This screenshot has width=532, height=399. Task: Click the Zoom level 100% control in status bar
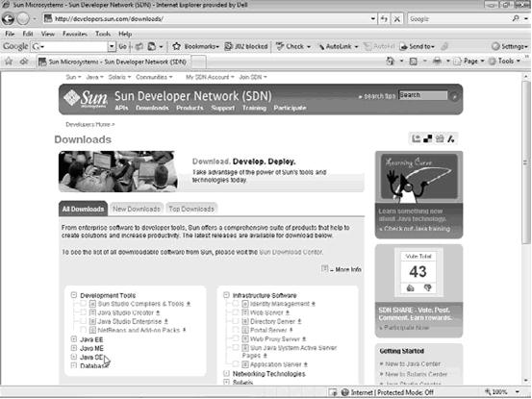coord(502,392)
